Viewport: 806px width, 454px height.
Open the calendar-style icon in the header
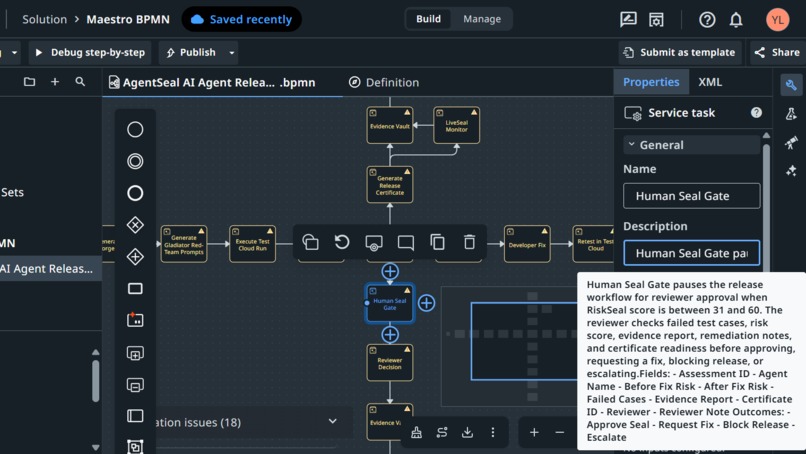click(656, 20)
